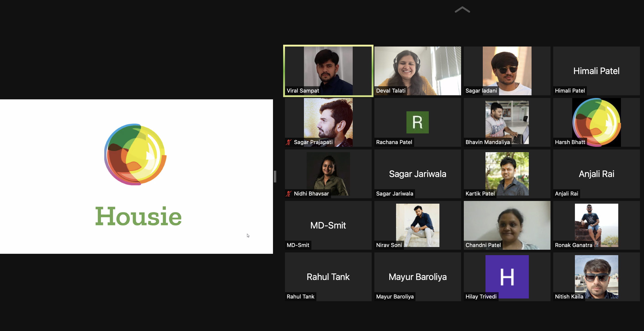Viewport: 644px width, 331px height.
Task: Click the muted microphone icon for Sagar Prajapati
Action: pos(289,142)
